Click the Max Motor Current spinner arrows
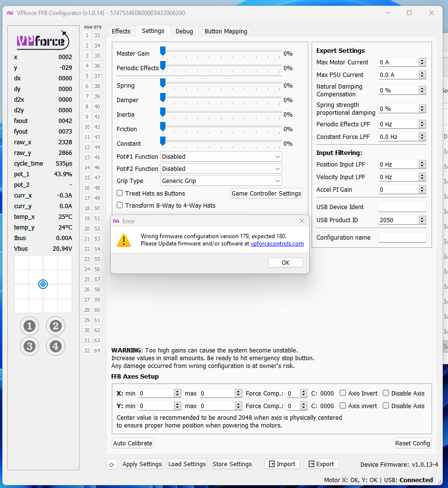The width and height of the screenshot is (448, 488). click(422, 62)
